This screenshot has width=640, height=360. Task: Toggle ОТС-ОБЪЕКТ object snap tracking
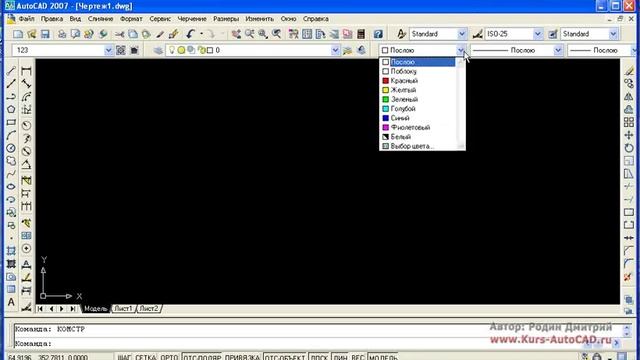click(285, 358)
